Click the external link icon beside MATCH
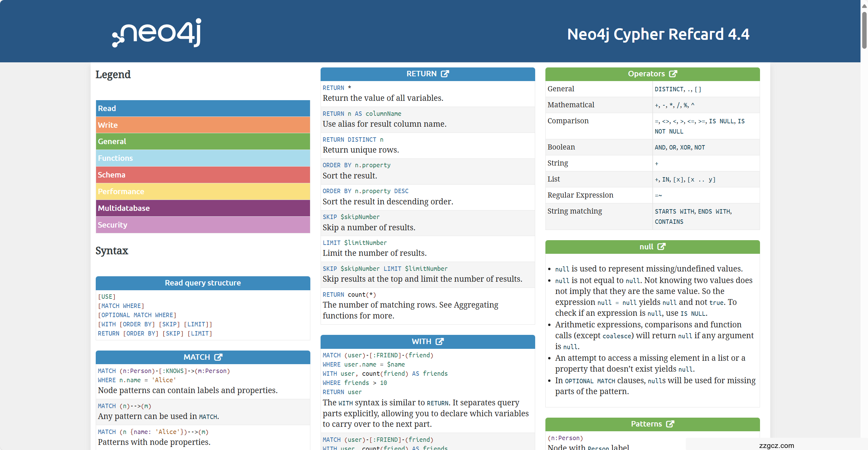 point(218,357)
